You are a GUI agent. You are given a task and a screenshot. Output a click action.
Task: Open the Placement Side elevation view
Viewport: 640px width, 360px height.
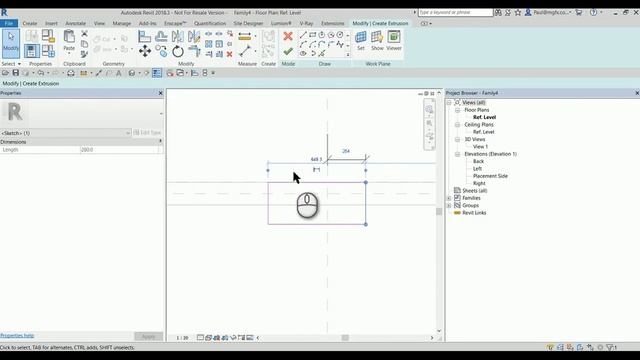click(490, 176)
